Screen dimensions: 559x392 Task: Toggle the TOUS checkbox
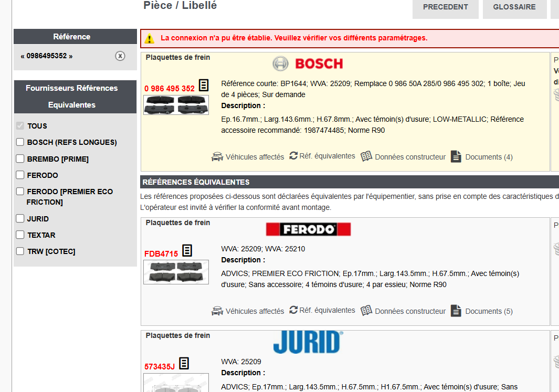click(20, 125)
